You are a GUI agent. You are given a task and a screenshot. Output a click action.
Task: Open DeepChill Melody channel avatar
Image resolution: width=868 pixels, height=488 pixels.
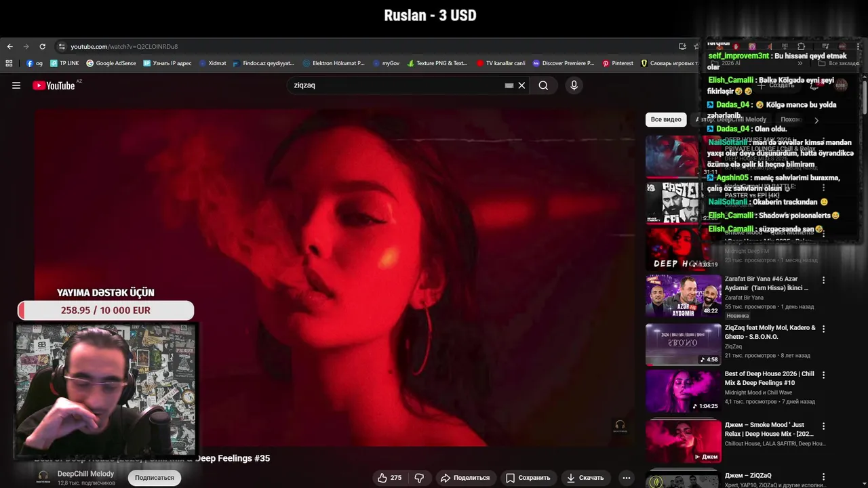43,477
